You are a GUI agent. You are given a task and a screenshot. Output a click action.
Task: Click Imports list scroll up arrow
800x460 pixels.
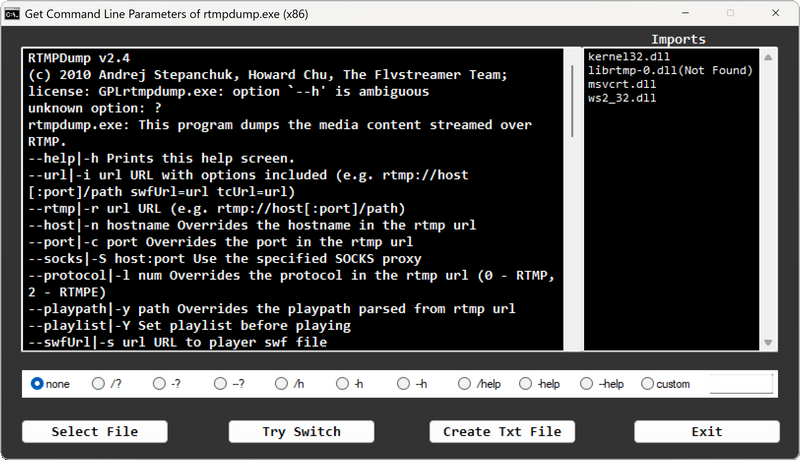point(768,57)
